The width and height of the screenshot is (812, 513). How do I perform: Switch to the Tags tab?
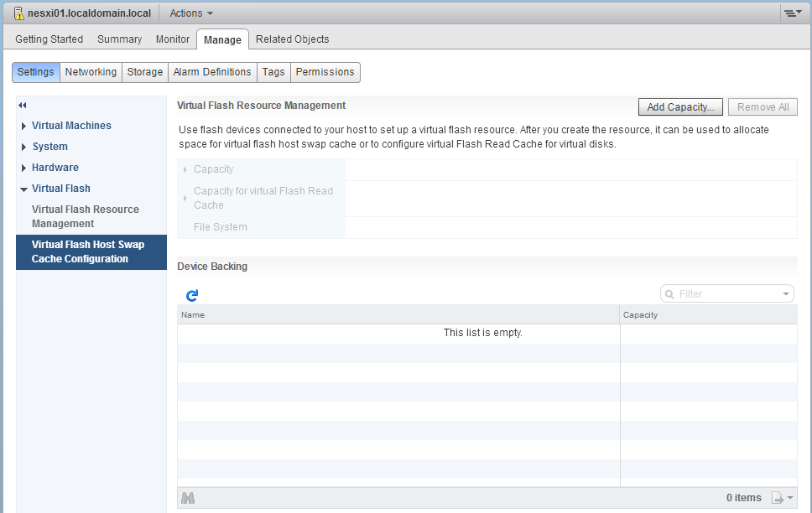[273, 72]
